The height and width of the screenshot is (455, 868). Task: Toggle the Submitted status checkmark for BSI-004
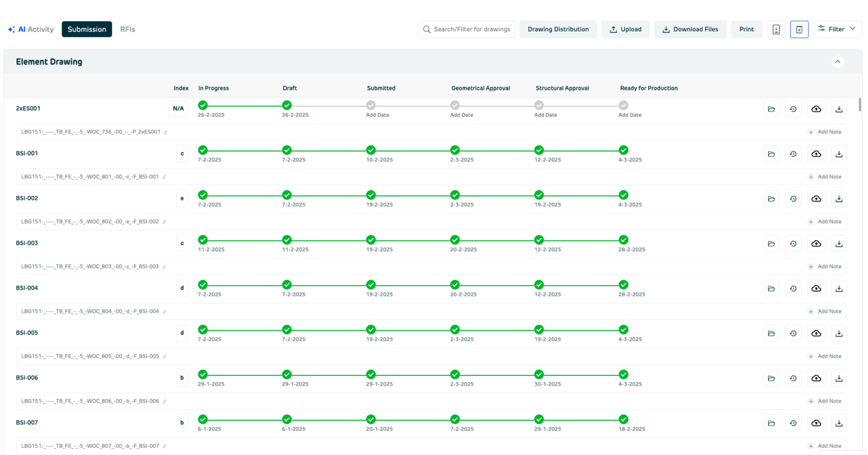371,285
